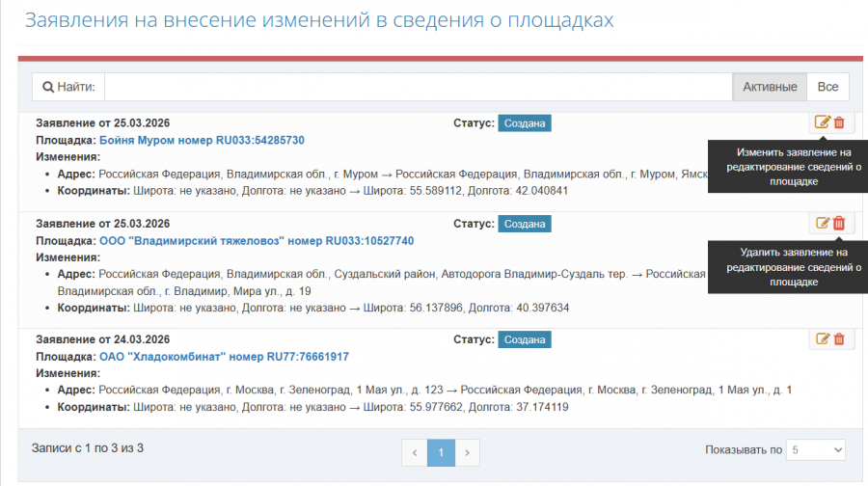The height and width of the screenshot is (486, 868).
Task: Open the Показывать по dropdown
Action: pyautogui.click(x=816, y=450)
